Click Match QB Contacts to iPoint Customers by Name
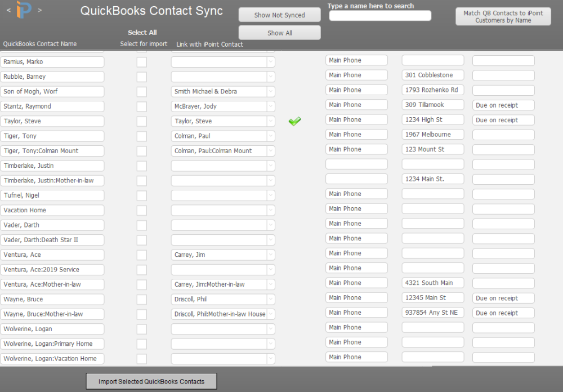563x392 pixels. click(503, 16)
